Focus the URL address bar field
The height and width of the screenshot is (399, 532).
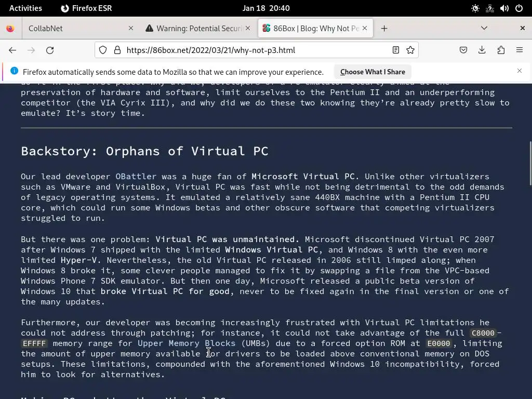coord(256,50)
